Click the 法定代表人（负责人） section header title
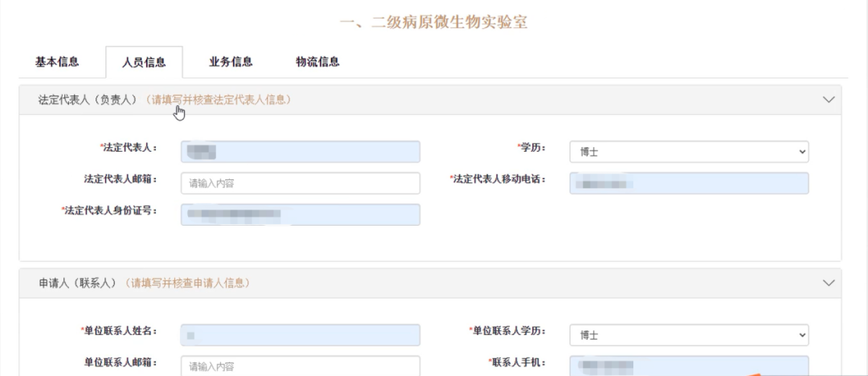 pos(88,100)
